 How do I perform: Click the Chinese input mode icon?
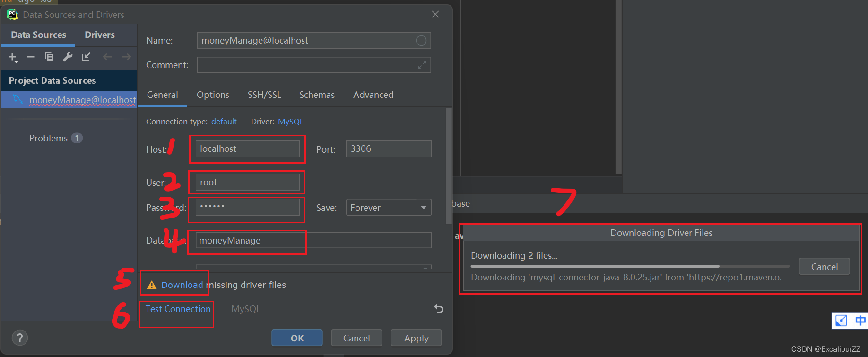pos(860,321)
